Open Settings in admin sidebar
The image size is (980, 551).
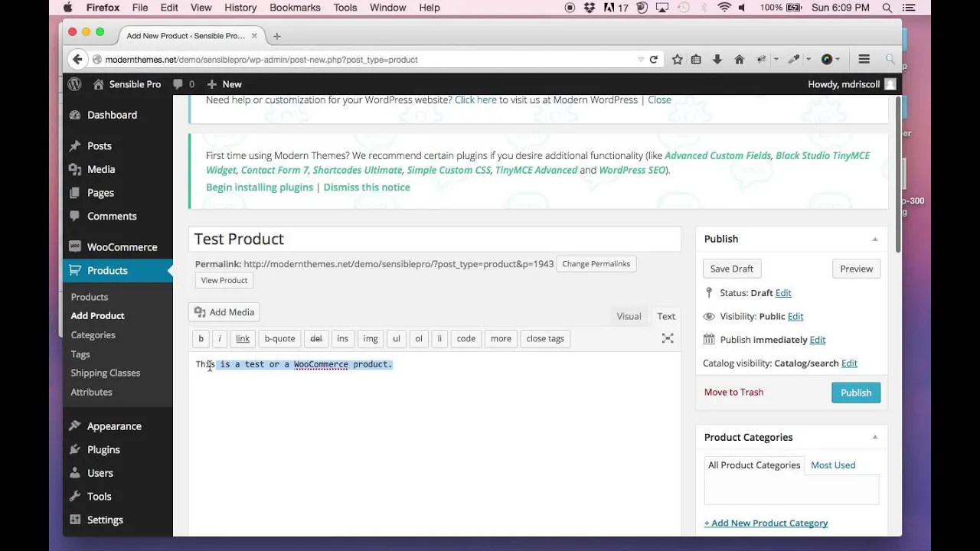coord(105,520)
